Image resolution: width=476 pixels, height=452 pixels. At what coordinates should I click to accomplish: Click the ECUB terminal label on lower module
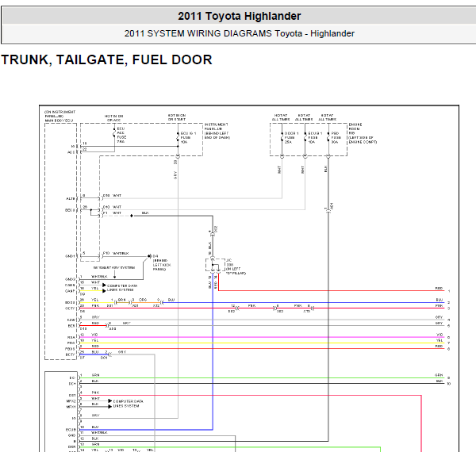click(x=71, y=430)
